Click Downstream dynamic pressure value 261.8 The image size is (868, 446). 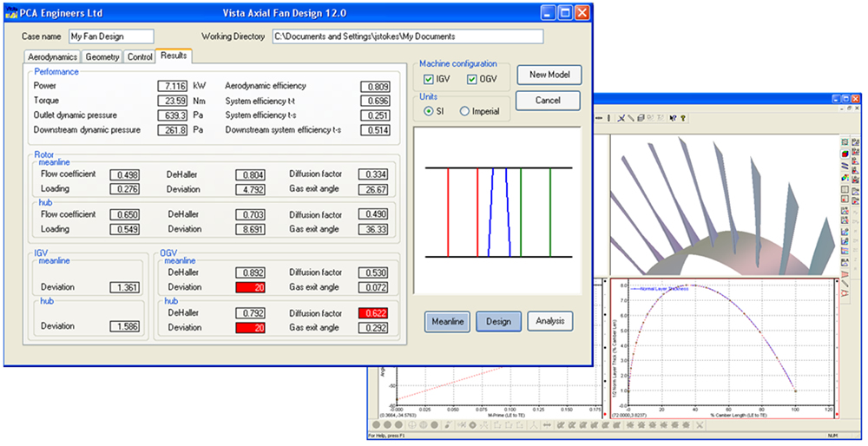coord(173,130)
